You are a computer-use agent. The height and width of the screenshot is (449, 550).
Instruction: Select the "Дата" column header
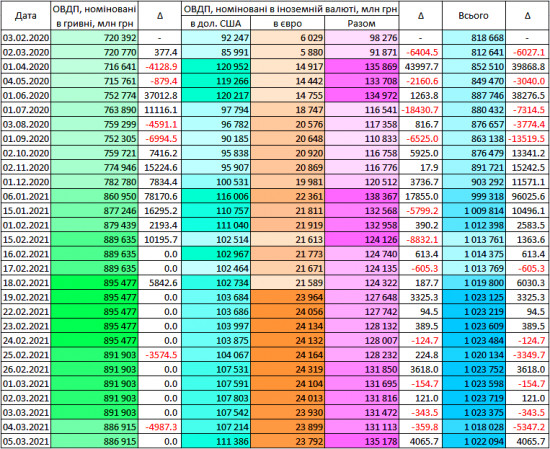(26, 15)
